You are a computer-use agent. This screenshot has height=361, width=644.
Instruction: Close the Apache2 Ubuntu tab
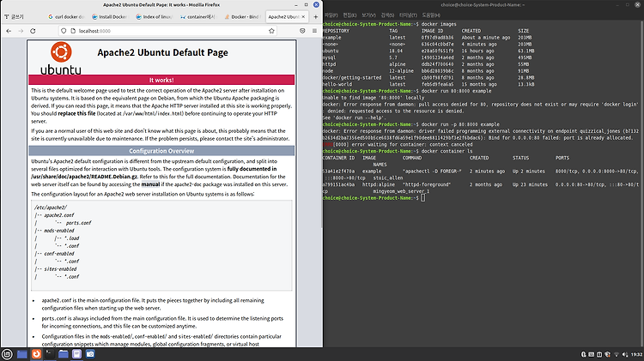pos(303,17)
